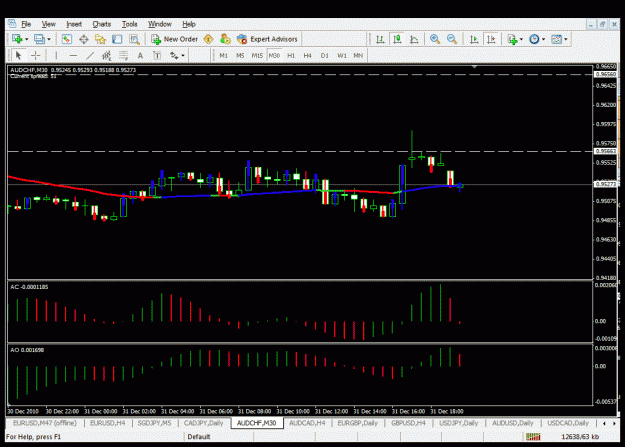The image size is (625, 447).
Task: Expand the Profiles dropdown arrow
Action: coord(49,39)
